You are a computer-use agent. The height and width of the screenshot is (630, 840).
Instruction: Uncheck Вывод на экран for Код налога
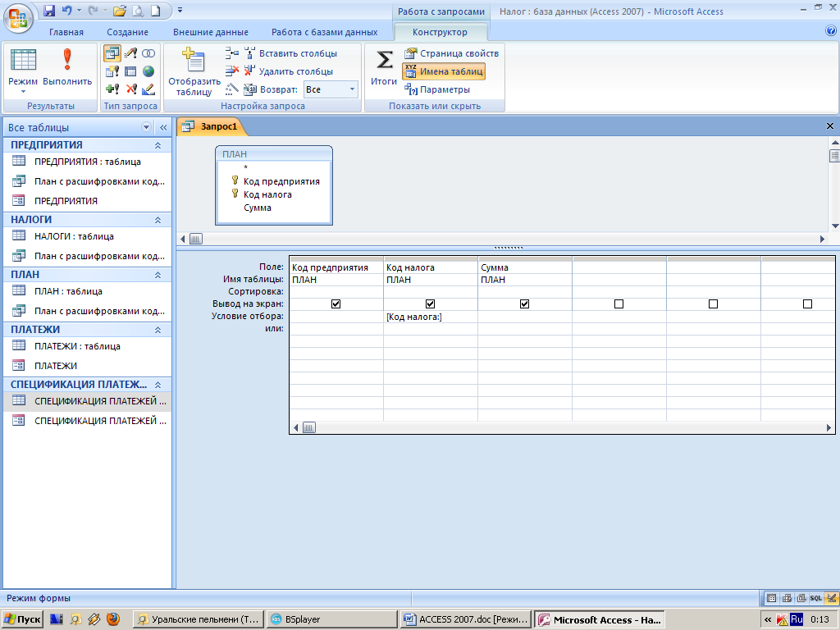pos(430,304)
